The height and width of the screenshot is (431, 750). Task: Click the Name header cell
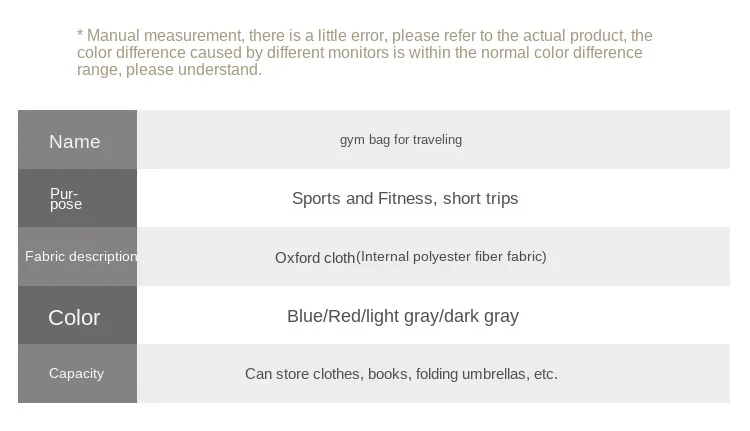[76, 141]
